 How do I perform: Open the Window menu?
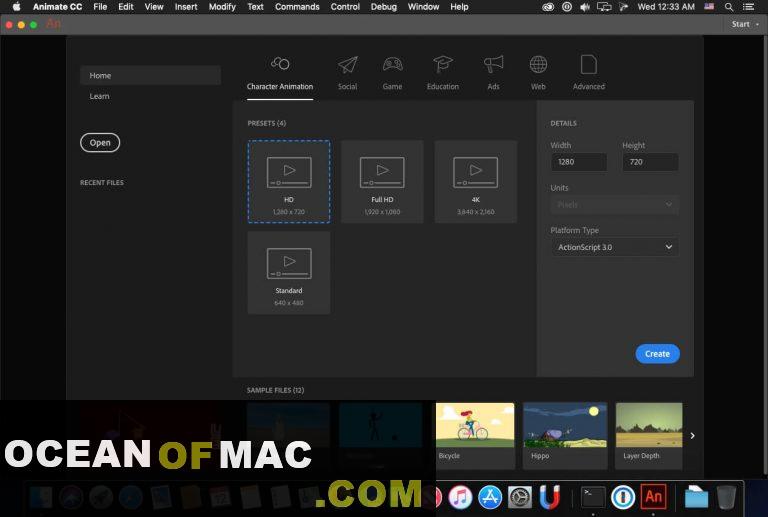click(423, 7)
